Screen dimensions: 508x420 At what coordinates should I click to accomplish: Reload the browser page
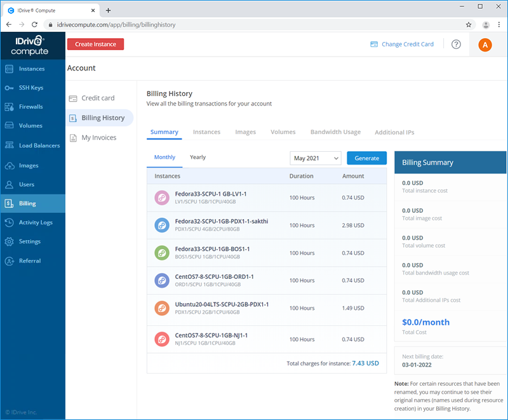tap(35, 25)
